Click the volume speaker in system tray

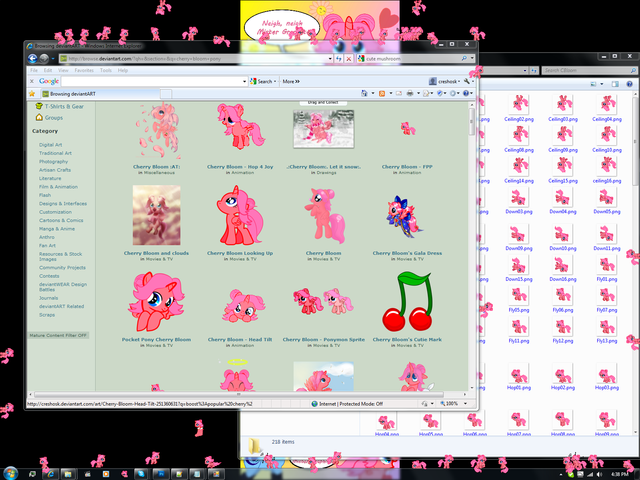pyautogui.click(x=599, y=474)
